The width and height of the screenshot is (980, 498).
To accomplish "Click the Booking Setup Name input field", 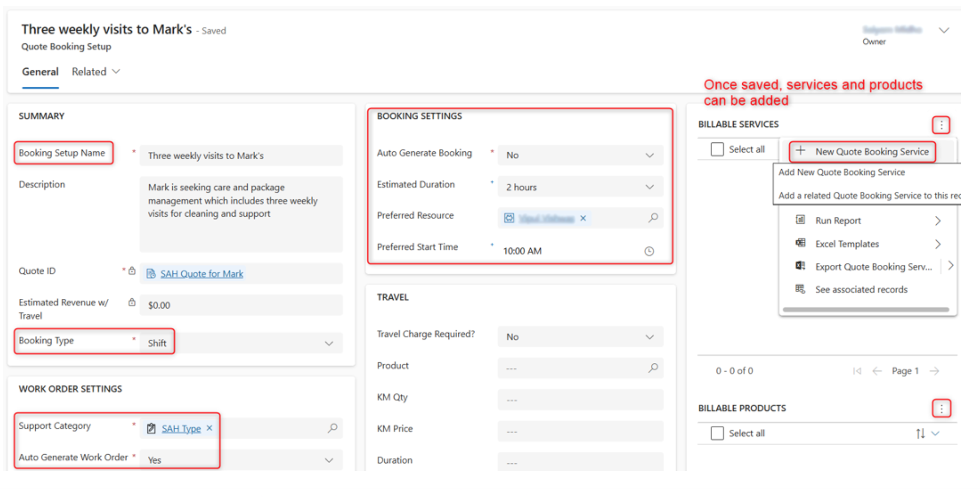I will click(x=241, y=156).
